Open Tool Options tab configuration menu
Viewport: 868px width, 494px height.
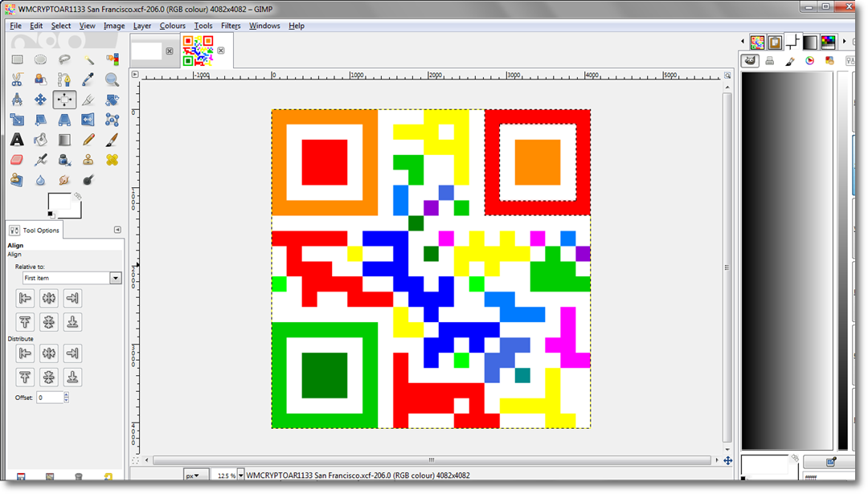[x=117, y=230]
